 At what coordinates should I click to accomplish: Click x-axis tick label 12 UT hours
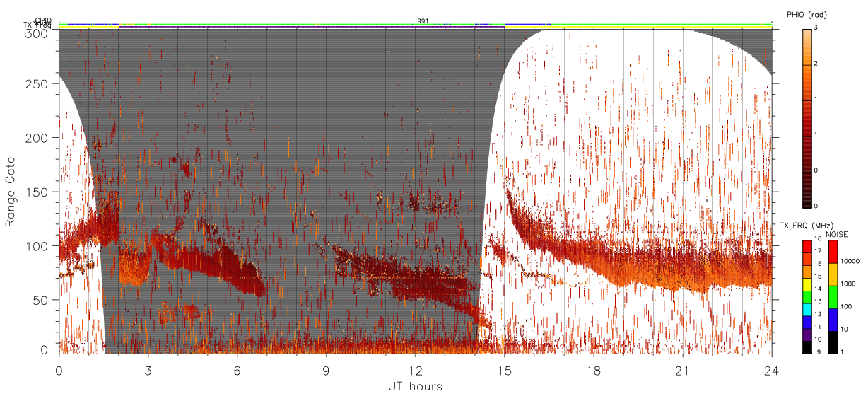click(x=416, y=371)
